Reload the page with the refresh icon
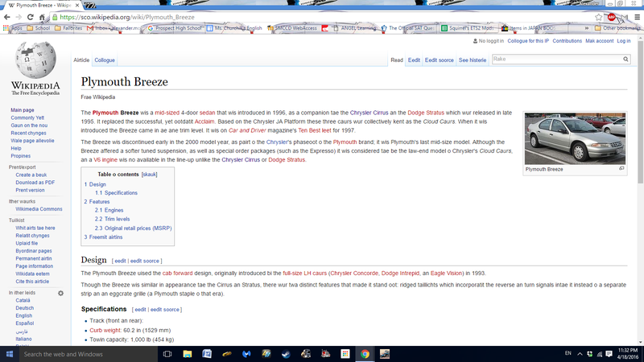 coord(30,17)
